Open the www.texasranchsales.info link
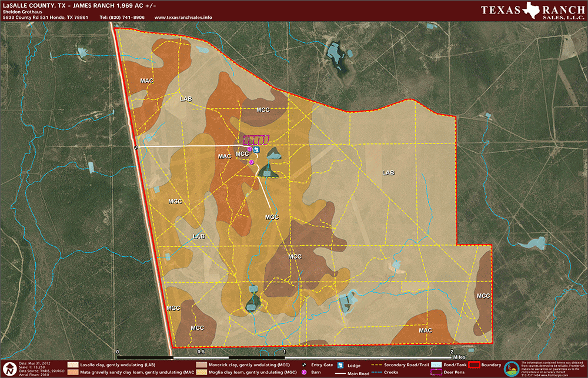This screenshot has height=378, width=588. point(183,18)
